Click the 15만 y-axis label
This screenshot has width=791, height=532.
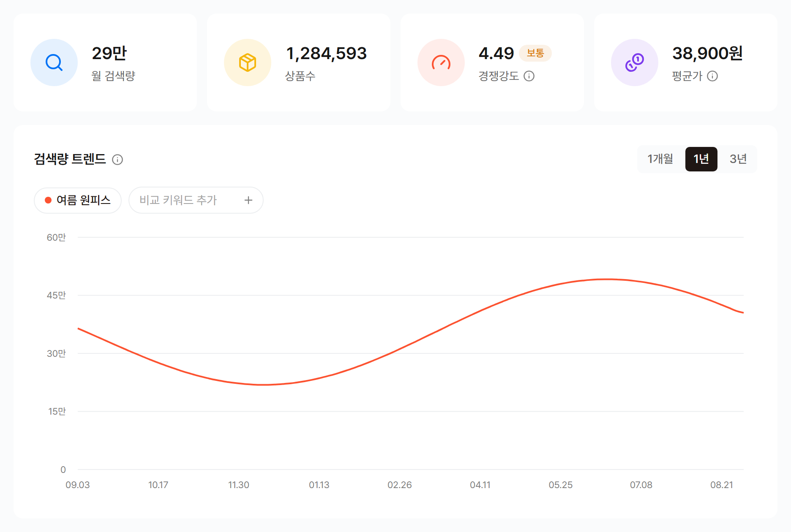(x=57, y=411)
